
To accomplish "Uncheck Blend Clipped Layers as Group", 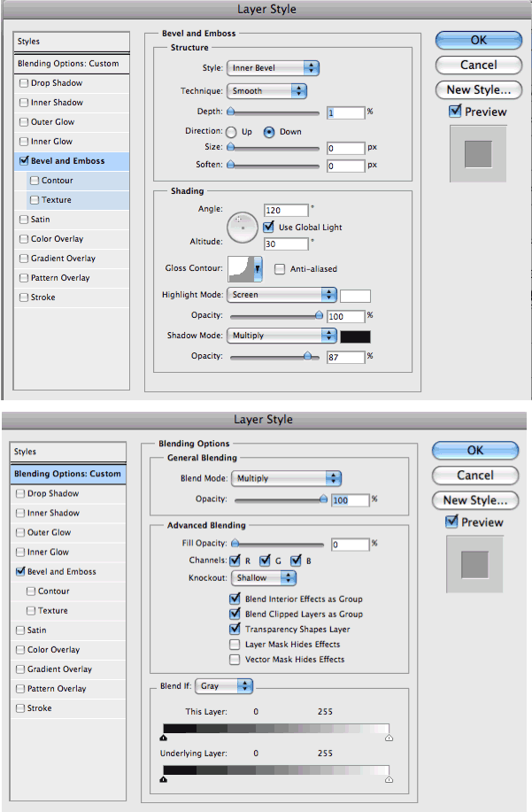I will tap(235, 614).
